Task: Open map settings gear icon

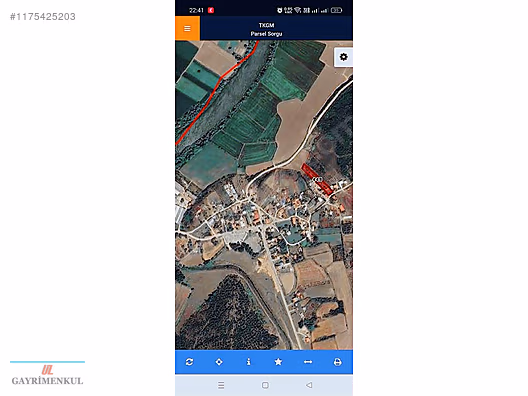Action: [x=343, y=57]
